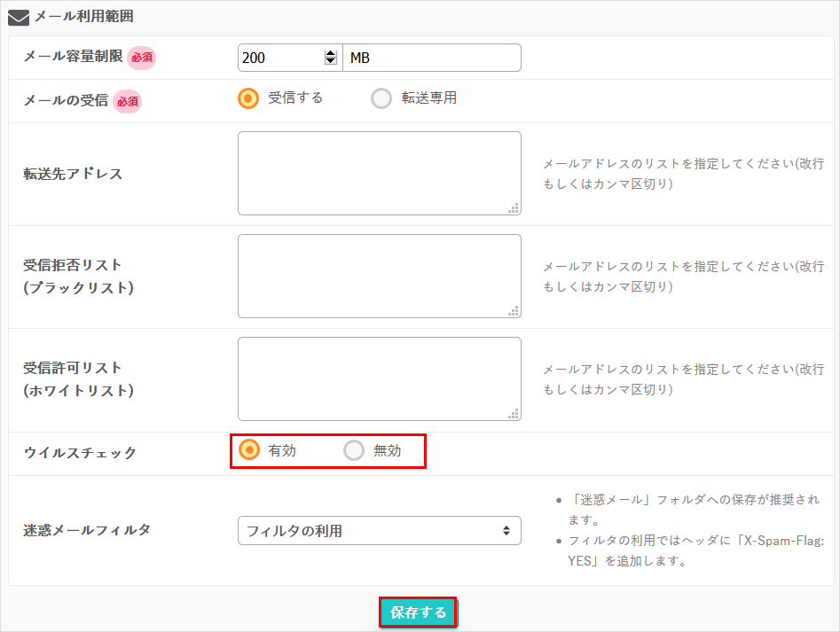This screenshot has width=840, height=632.
Task: Click inside the 受信拒否リスト text area
Action: tap(380, 276)
